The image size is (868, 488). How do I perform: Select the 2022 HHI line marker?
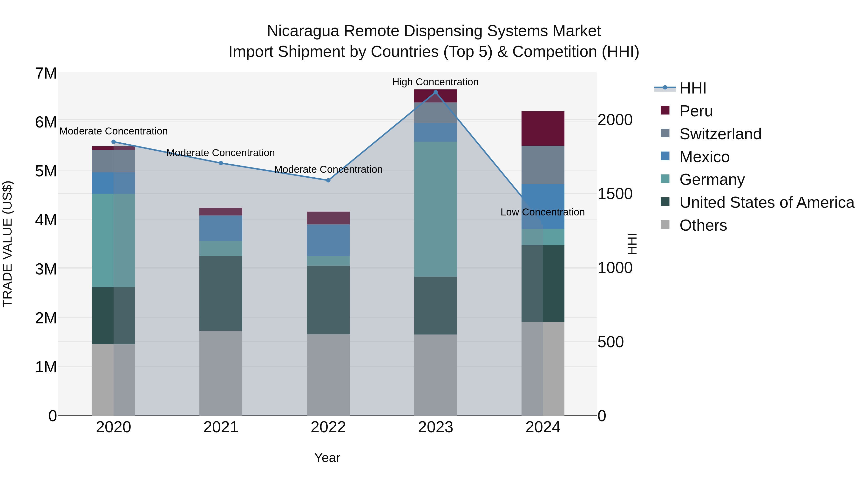pyautogui.click(x=328, y=180)
